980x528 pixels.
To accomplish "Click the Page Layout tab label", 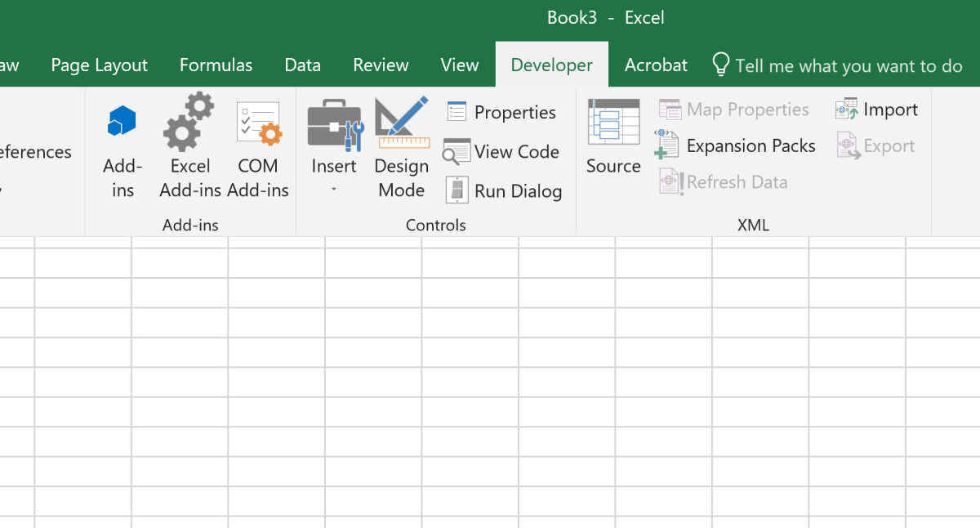I will [99, 65].
